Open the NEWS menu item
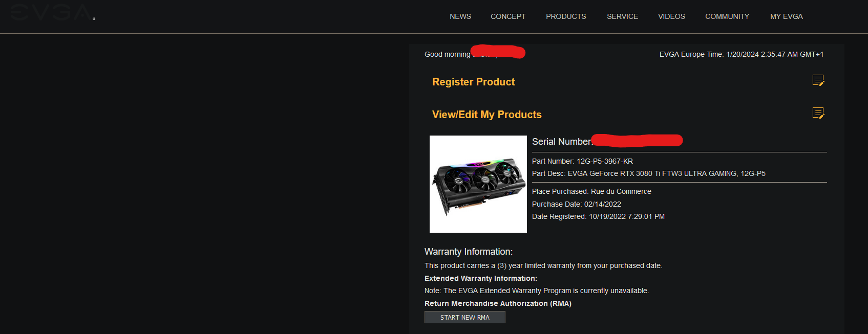Image resolution: width=868 pixels, height=334 pixels. [x=460, y=16]
